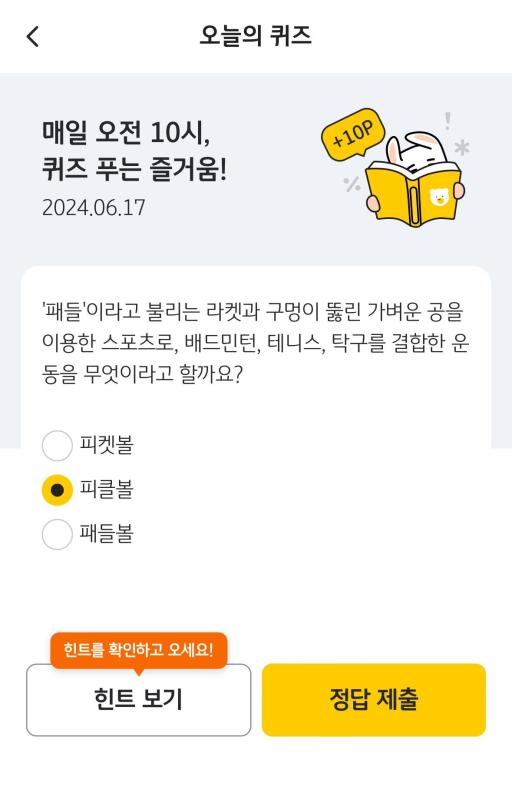Click the gray exclamation mark above the rabbit
This screenshot has width=512, height=800.
(x=448, y=121)
